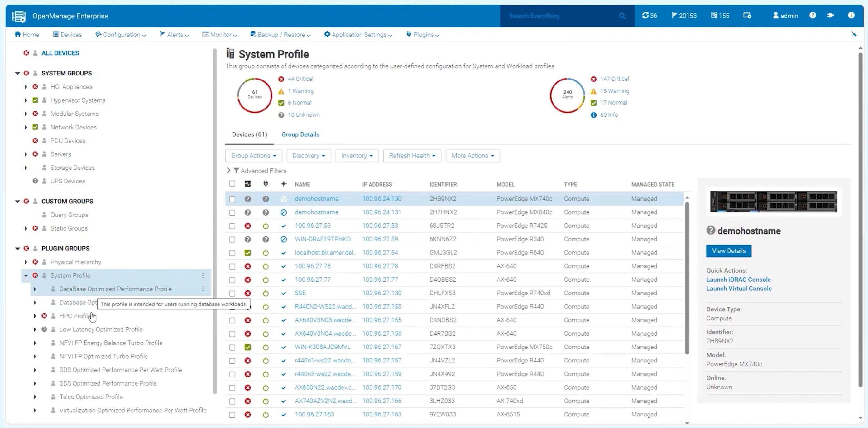This screenshot has height=428, width=868.
Task: Check the box for 100.96.27.163 row
Action: pos(232,415)
